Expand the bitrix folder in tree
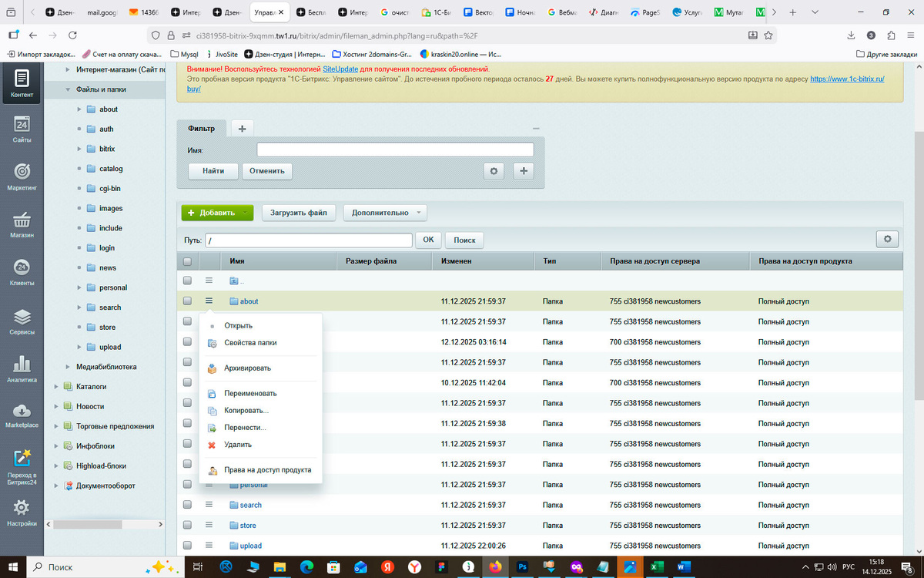 [x=79, y=149]
